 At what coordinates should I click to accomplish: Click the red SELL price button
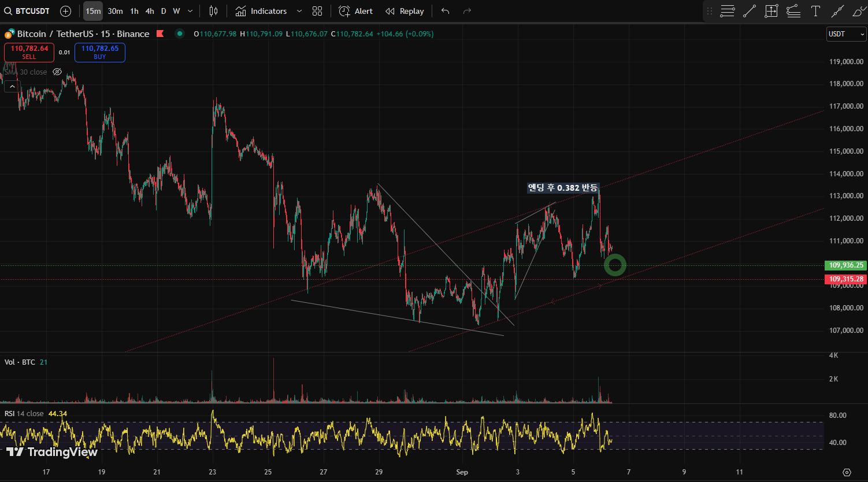[x=29, y=53]
